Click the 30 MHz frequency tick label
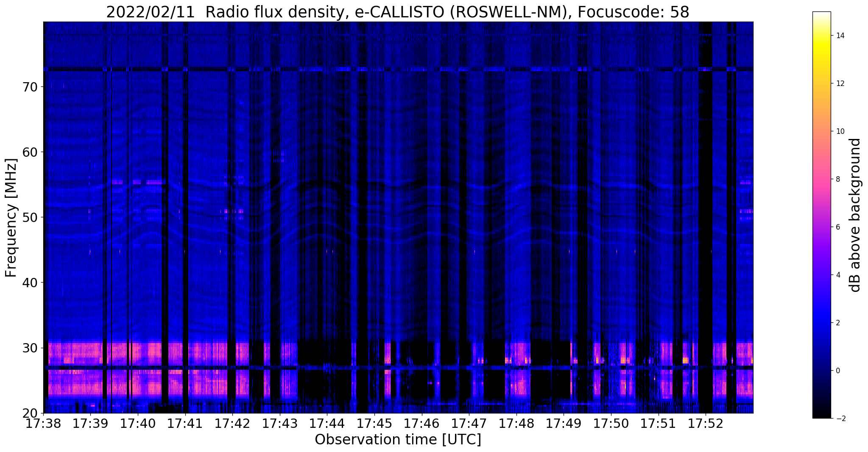Screen dimensions: 868x452 click(x=30, y=348)
